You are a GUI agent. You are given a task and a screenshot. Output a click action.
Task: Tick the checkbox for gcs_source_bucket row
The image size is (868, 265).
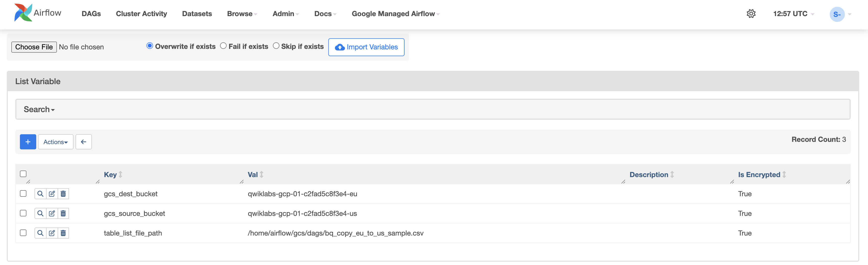[x=23, y=213]
